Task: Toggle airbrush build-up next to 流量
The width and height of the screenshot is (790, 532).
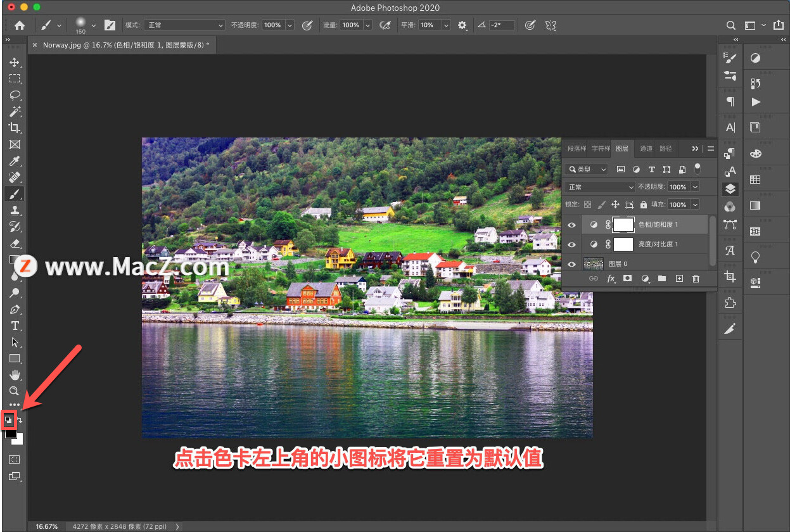Action: point(384,25)
